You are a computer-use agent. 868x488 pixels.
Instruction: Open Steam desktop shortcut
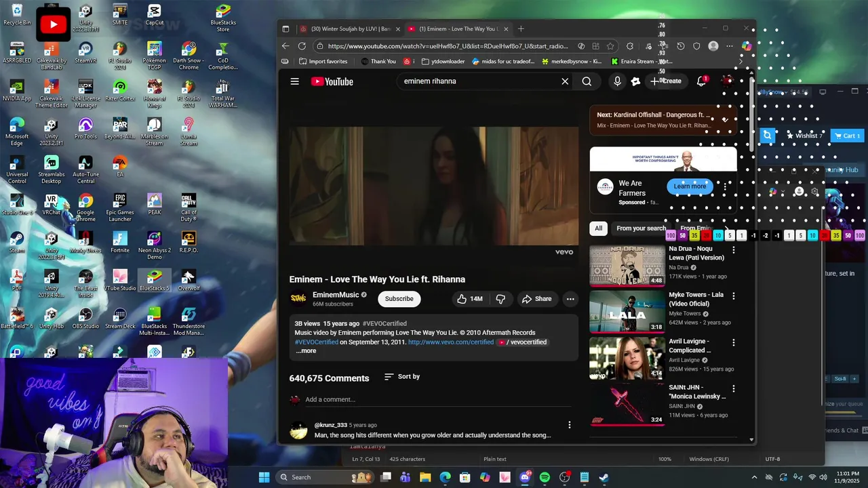click(17, 243)
